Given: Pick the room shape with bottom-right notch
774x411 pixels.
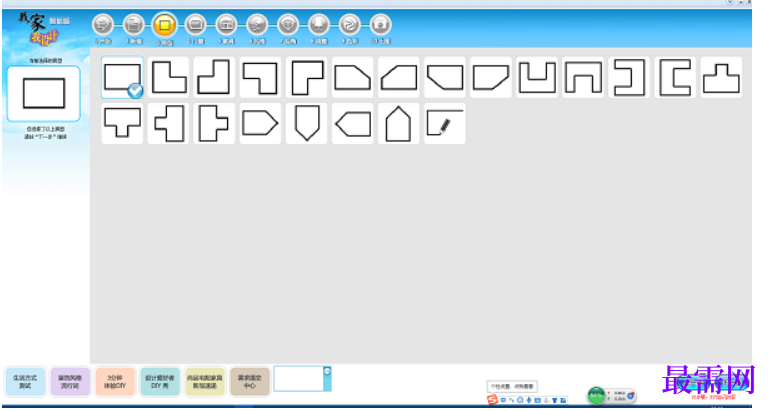Looking at the screenshot, I should [x=307, y=77].
